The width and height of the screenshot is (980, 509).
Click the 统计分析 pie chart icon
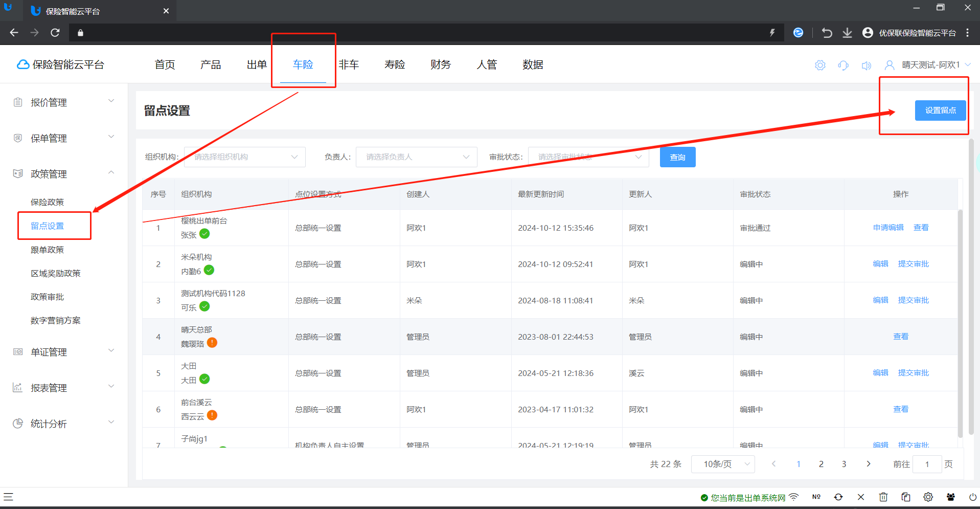tap(18, 423)
